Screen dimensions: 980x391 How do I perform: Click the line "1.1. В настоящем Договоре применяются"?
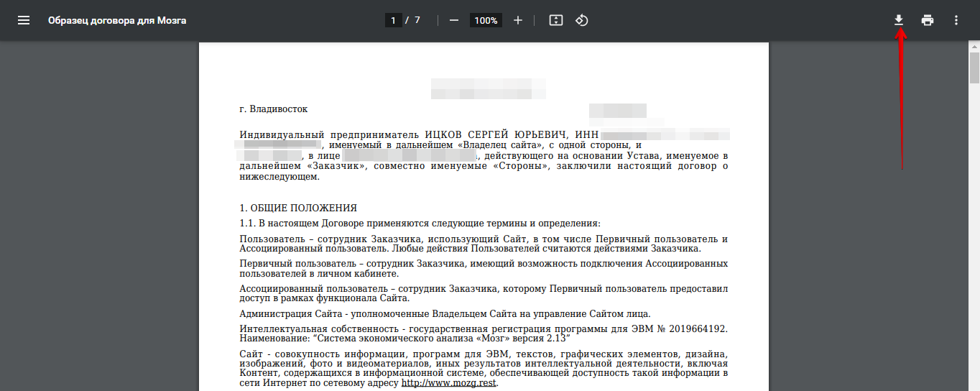coord(420,224)
